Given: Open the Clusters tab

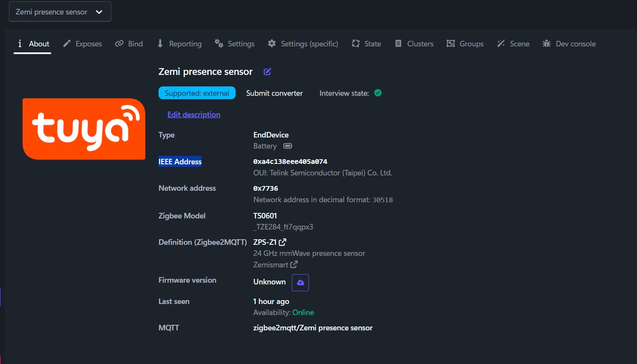Looking at the screenshot, I should (414, 44).
